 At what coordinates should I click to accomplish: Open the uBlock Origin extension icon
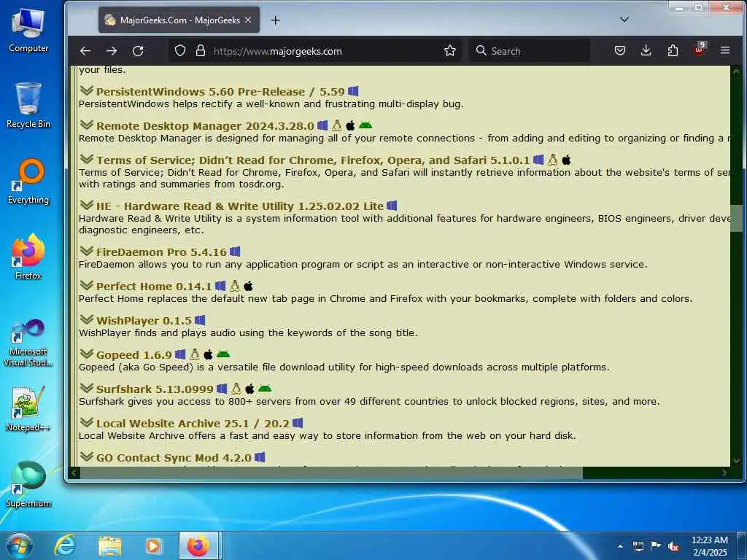(700, 50)
